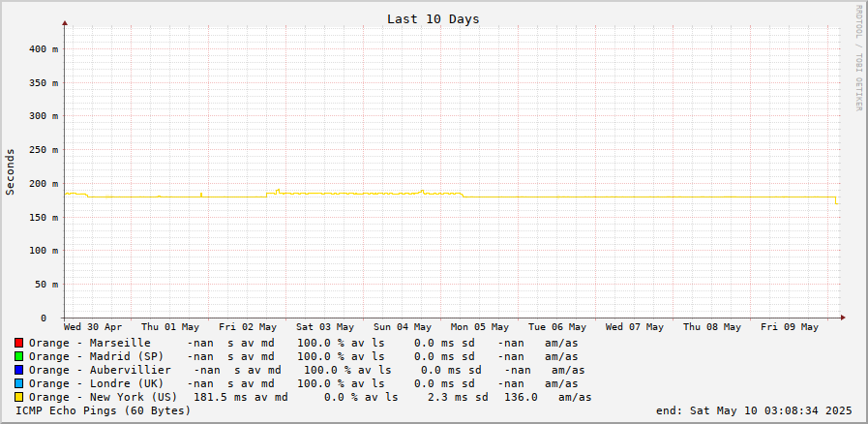Click the 'Fri 02 May' date label
The width and height of the screenshot is (868, 424).
(248, 327)
